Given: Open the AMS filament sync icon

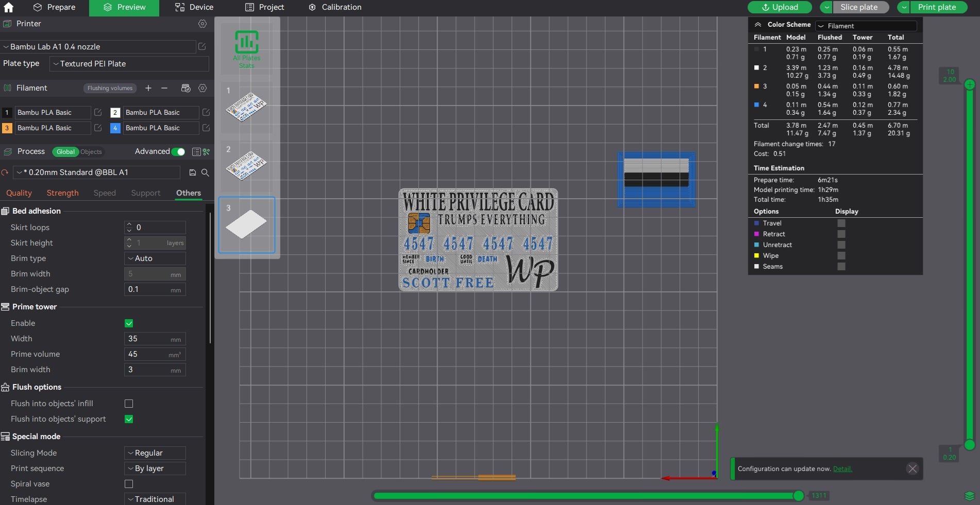Looking at the screenshot, I should [186, 88].
